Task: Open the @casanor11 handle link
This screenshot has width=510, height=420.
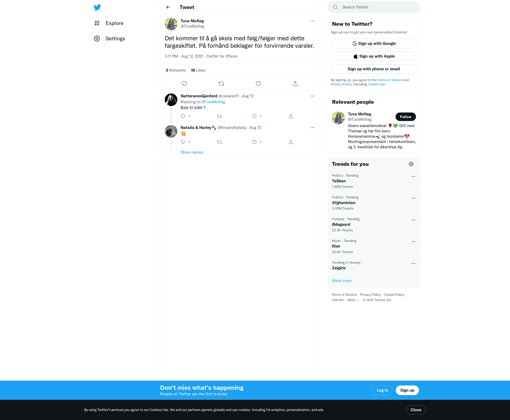Action: 228,96
